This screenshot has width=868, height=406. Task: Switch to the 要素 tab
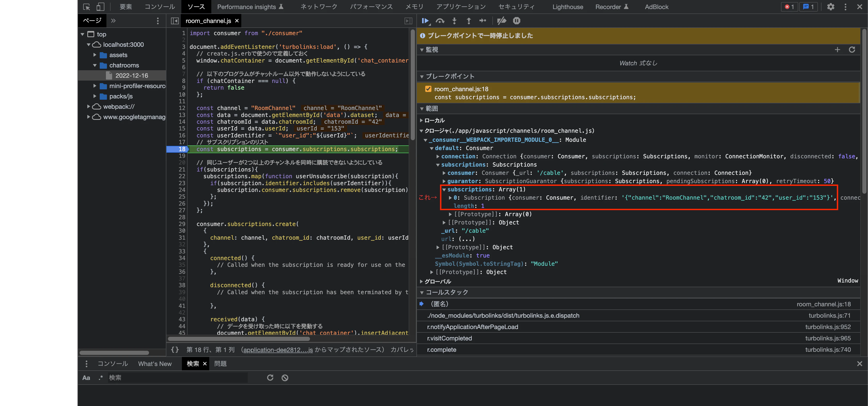click(x=126, y=7)
